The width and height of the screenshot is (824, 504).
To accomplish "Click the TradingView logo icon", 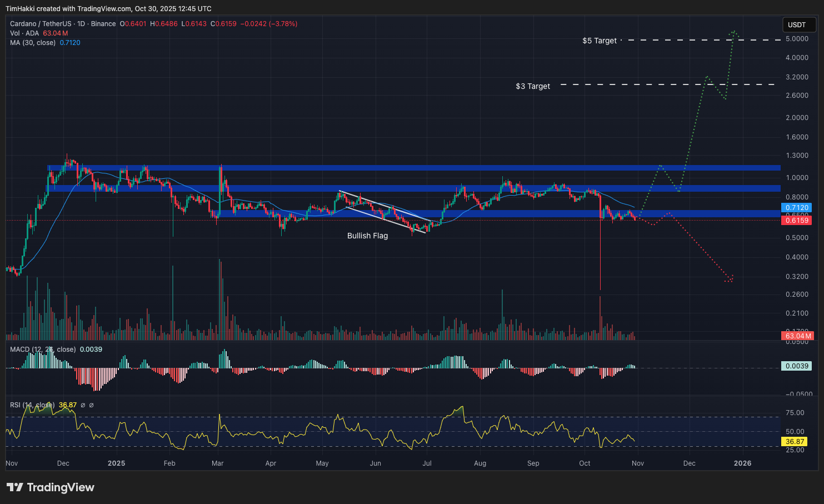I will [x=15, y=487].
